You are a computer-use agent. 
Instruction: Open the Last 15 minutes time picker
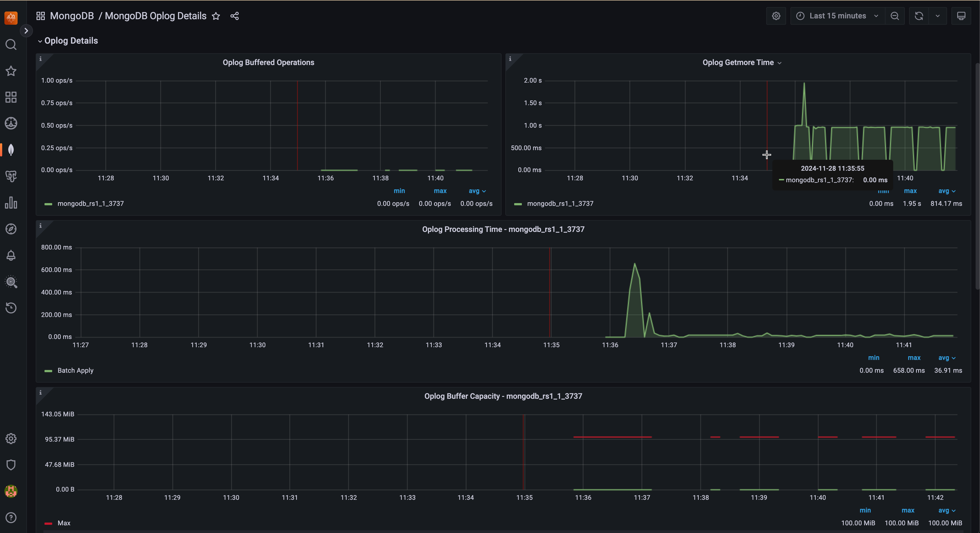837,16
